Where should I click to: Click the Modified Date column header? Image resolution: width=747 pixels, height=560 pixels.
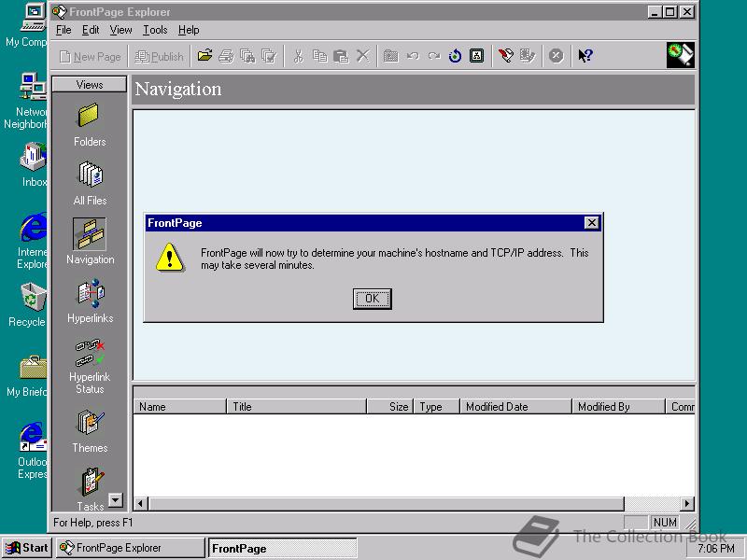click(x=515, y=407)
